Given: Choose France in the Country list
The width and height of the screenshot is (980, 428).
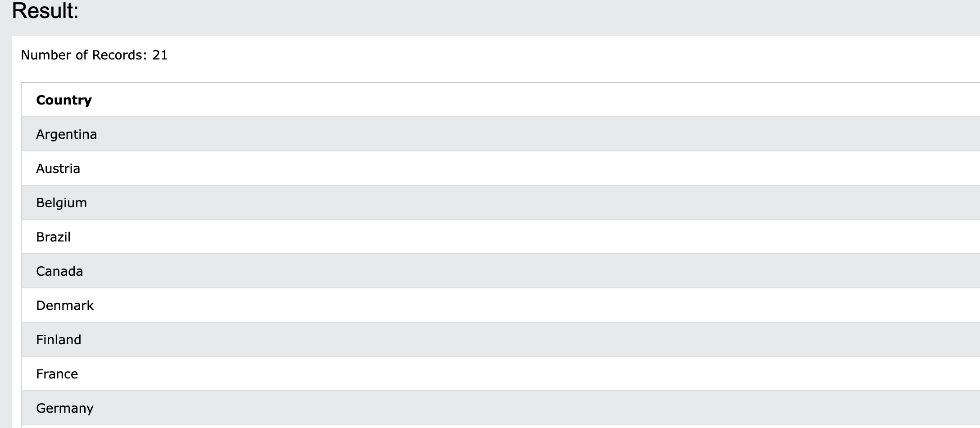Looking at the screenshot, I should pos(57,374).
